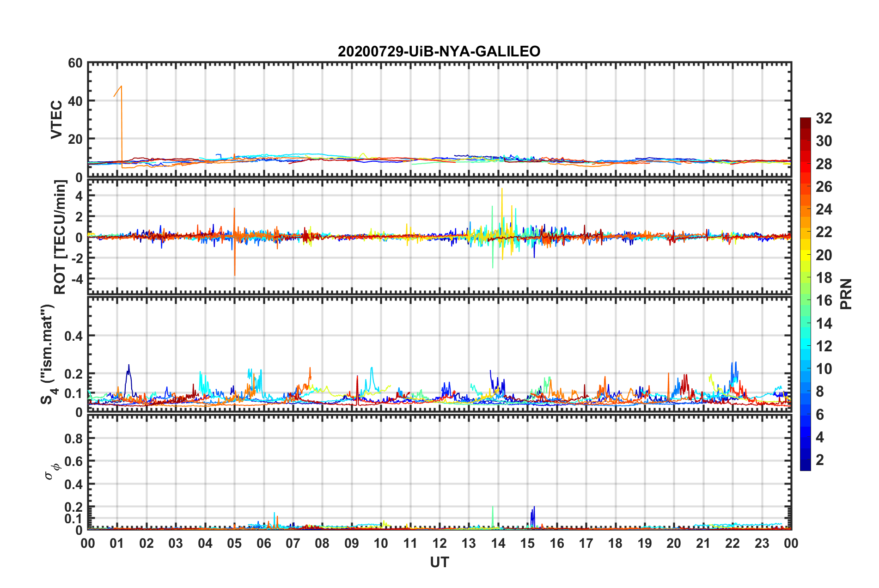Pick colorbar tick label 24
Screen dimensions: 879x588
824,209
